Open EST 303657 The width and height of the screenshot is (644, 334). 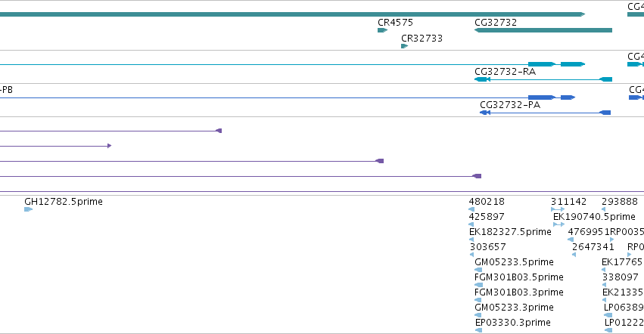point(488,246)
